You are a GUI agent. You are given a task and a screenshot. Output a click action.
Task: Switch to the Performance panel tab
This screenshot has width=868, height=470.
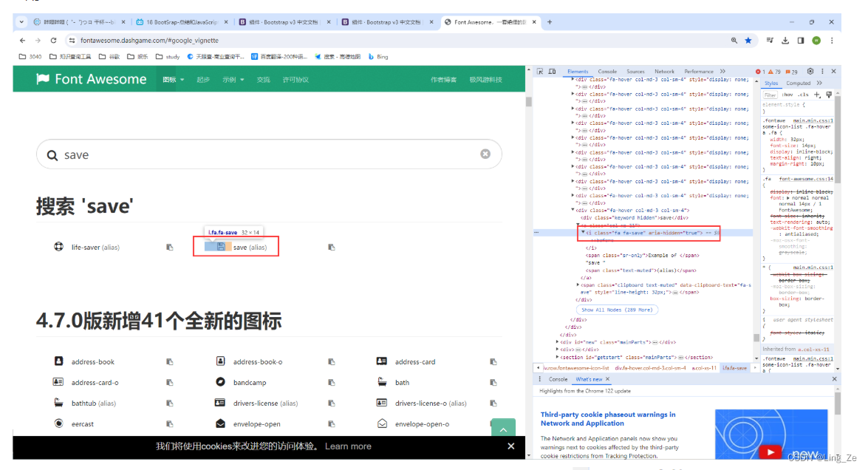click(x=699, y=72)
